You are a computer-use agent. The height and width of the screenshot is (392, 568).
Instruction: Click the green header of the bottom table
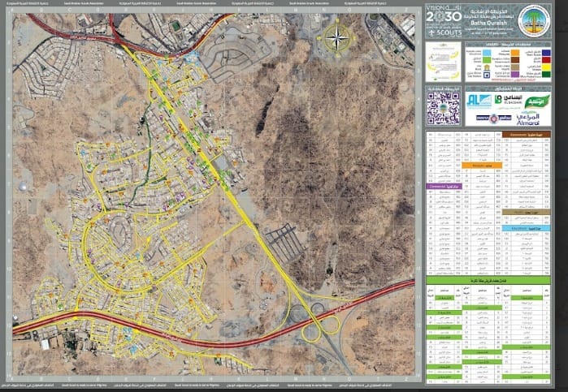(491, 281)
